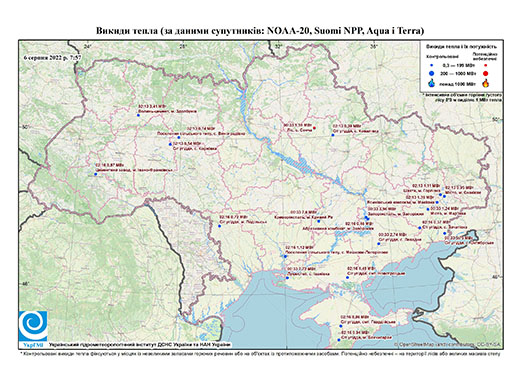Click the small red dot in legend
520x368 pixels.
pyautogui.click(x=485, y=65)
